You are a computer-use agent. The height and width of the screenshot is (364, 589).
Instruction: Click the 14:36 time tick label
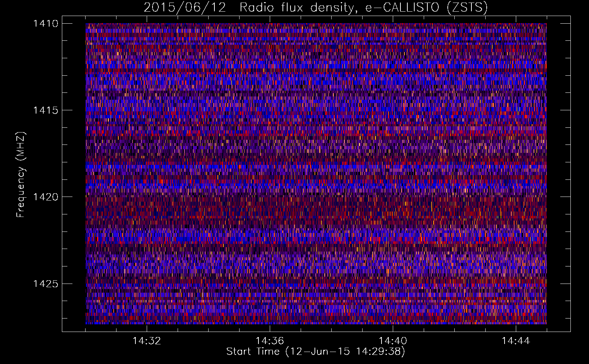(x=270, y=341)
